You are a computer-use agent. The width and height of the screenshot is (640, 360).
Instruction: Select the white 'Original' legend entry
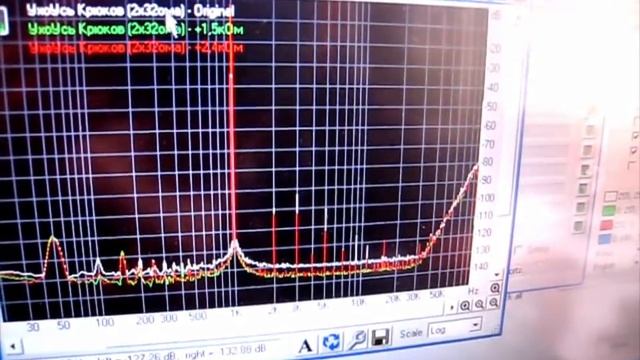(131, 11)
